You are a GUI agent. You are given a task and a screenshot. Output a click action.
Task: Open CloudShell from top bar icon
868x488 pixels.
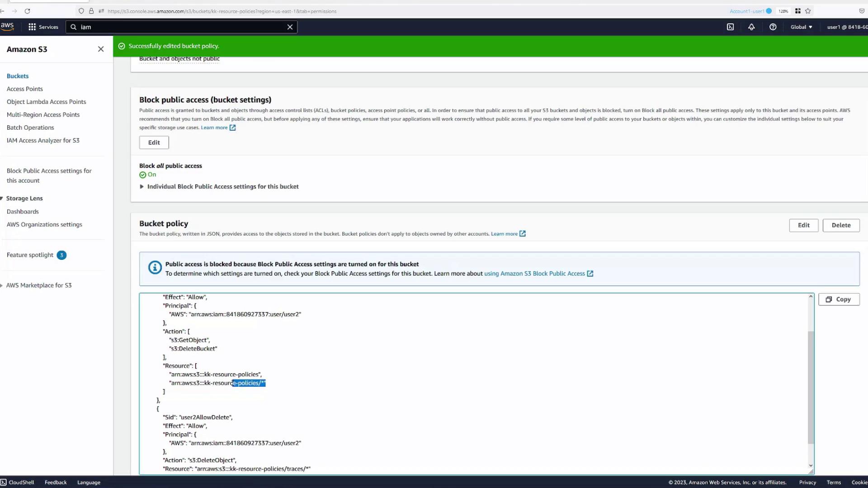tap(730, 27)
